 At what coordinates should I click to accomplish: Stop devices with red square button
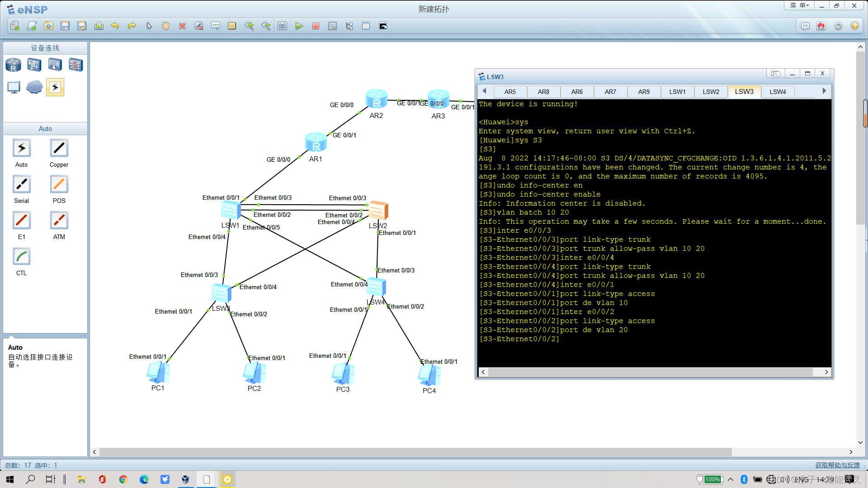316,26
